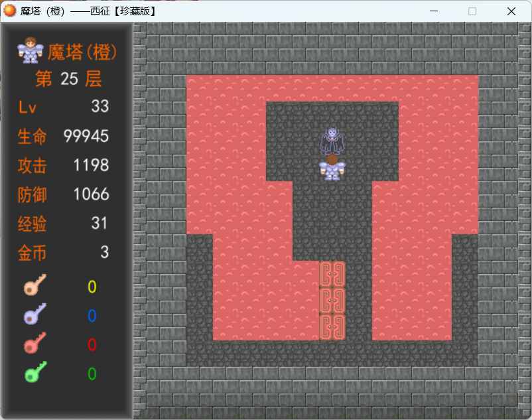Click the 防御 value 1066
The width and height of the screenshot is (532, 420).
click(92, 194)
